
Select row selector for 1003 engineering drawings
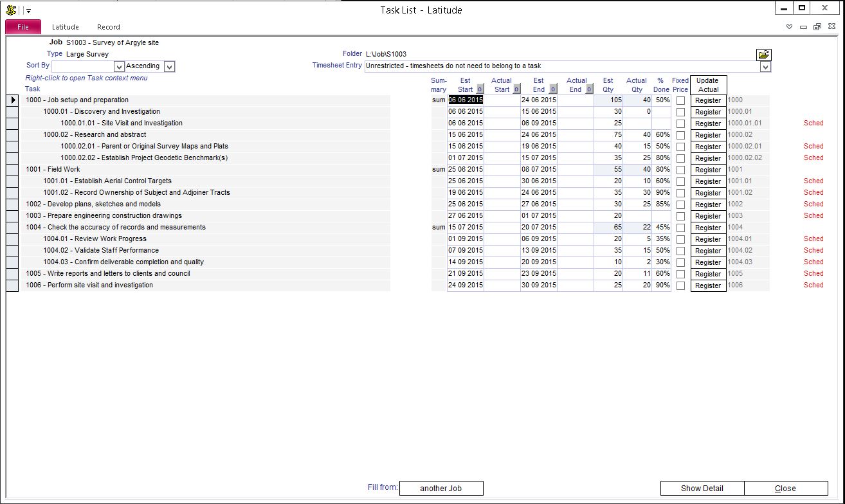[12, 216]
